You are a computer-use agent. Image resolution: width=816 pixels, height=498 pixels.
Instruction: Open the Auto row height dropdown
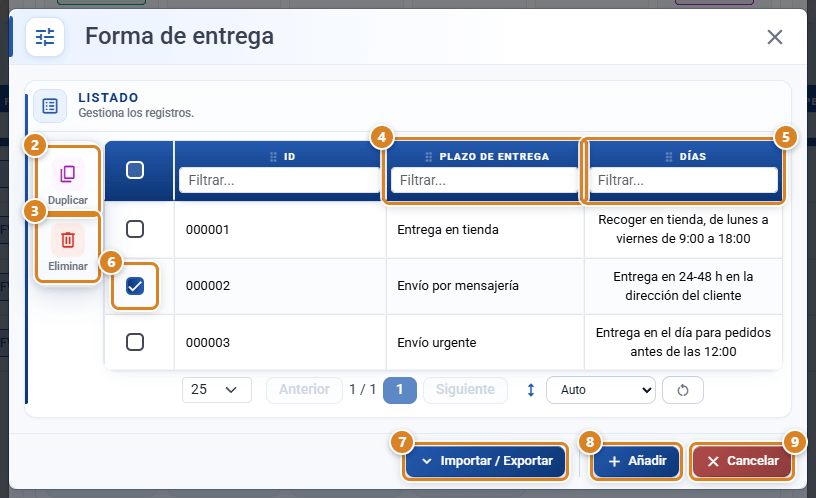point(601,390)
